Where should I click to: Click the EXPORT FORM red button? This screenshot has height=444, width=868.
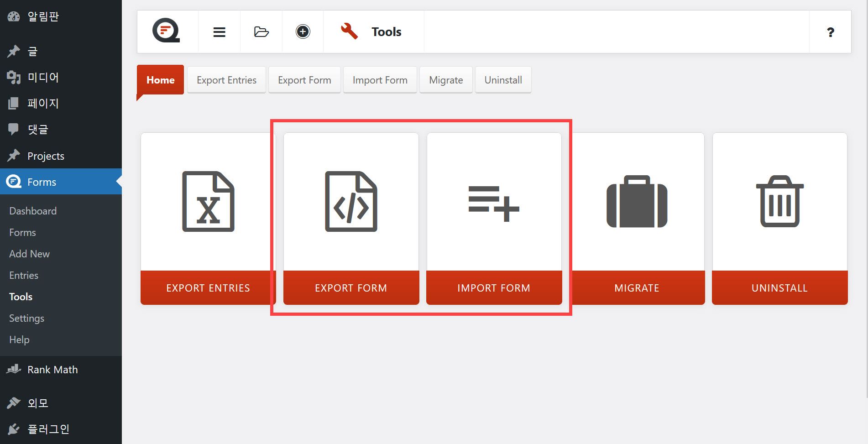(351, 288)
